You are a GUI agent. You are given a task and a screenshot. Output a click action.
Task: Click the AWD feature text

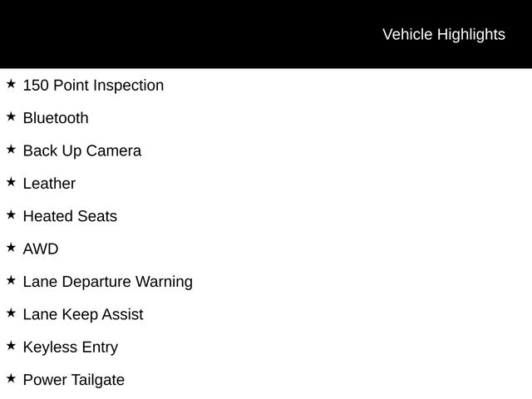click(x=41, y=249)
